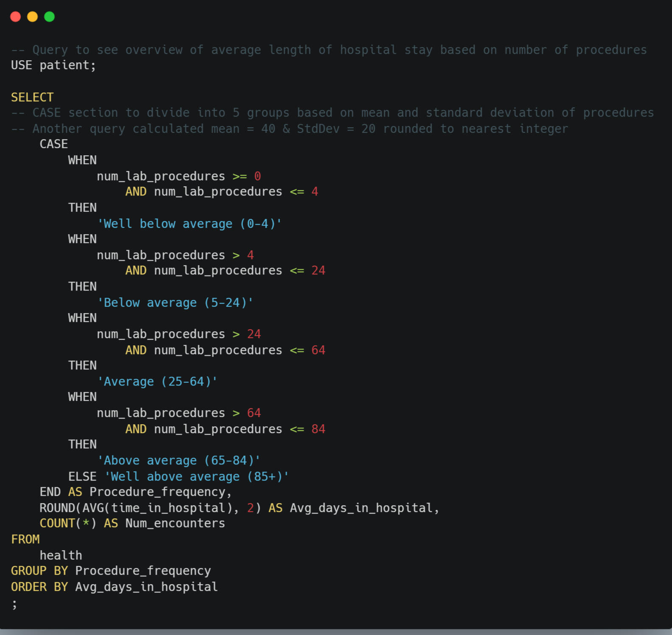Click the first comment line about hospital stay

pyautogui.click(x=329, y=50)
